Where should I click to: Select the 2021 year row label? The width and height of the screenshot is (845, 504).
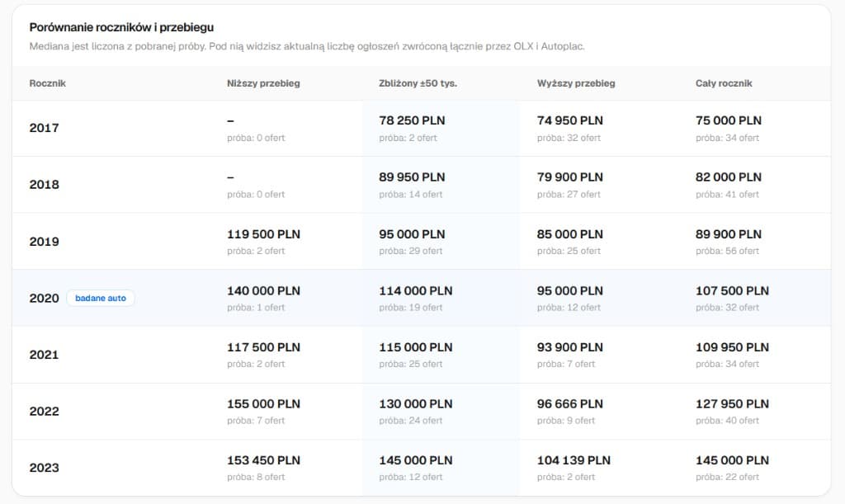pos(44,355)
